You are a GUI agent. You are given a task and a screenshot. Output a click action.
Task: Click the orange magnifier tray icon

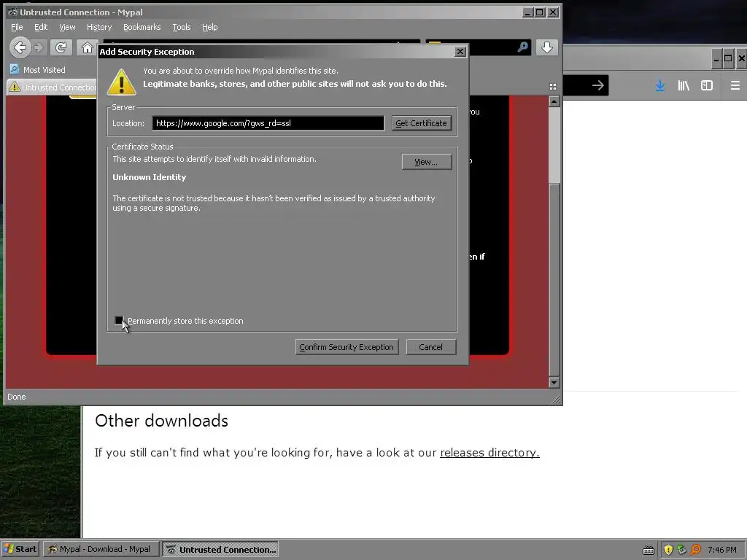click(695, 550)
